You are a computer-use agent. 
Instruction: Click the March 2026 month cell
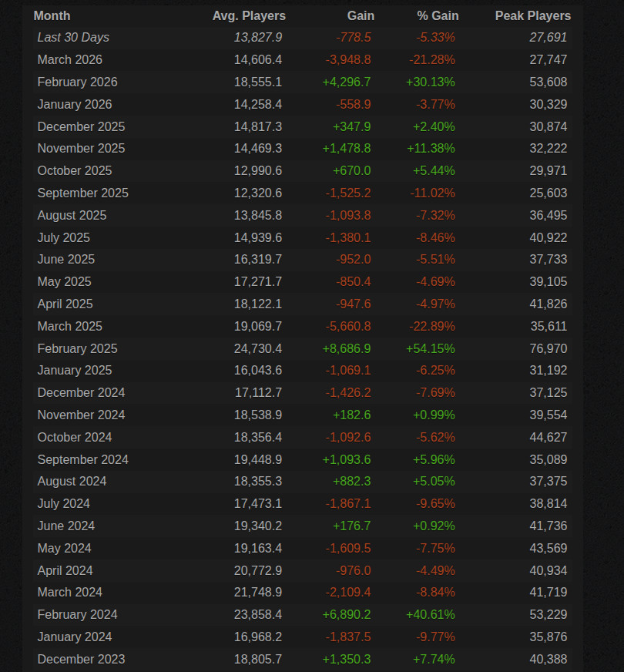click(x=70, y=60)
